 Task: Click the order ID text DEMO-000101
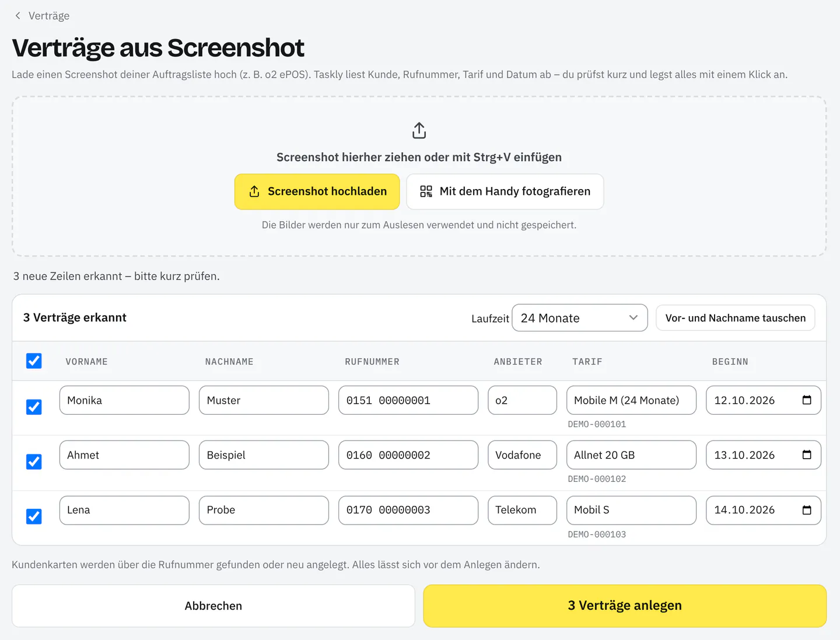(597, 424)
